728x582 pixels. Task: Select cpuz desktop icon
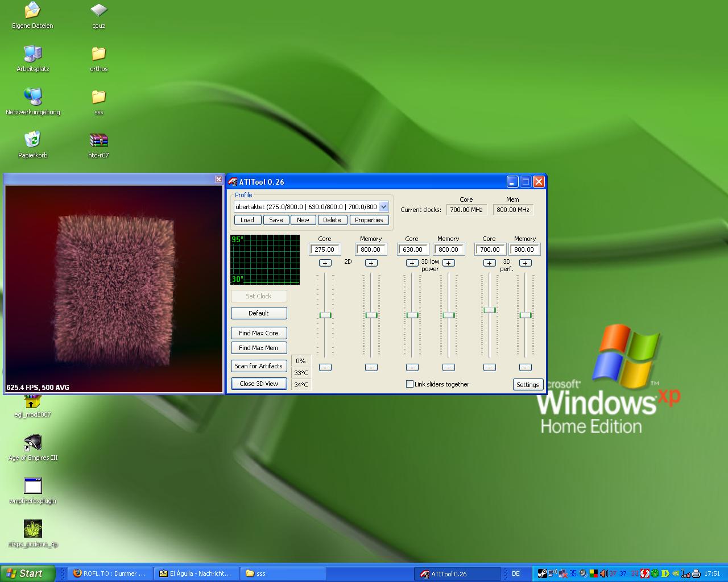(x=98, y=15)
